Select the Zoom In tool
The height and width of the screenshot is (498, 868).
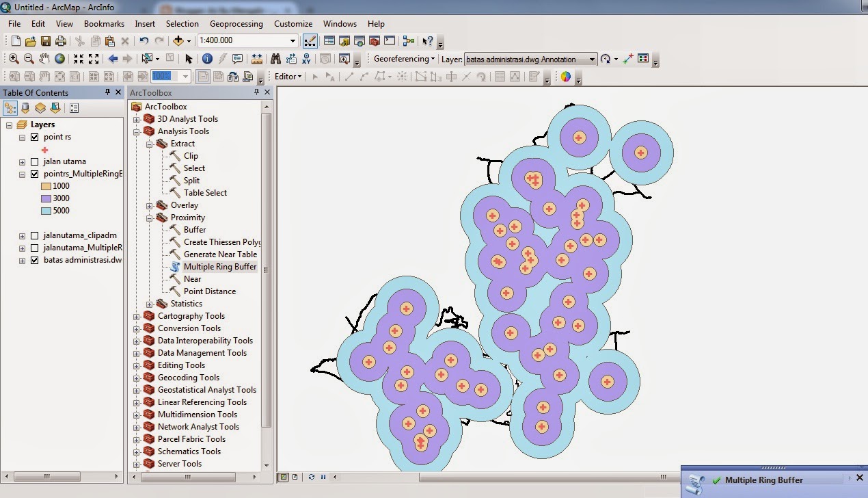coord(14,59)
